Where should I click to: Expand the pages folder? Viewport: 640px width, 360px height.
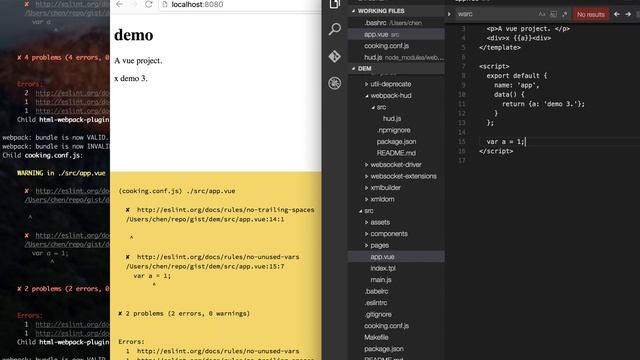pyautogui.click(x=367, y=245)
